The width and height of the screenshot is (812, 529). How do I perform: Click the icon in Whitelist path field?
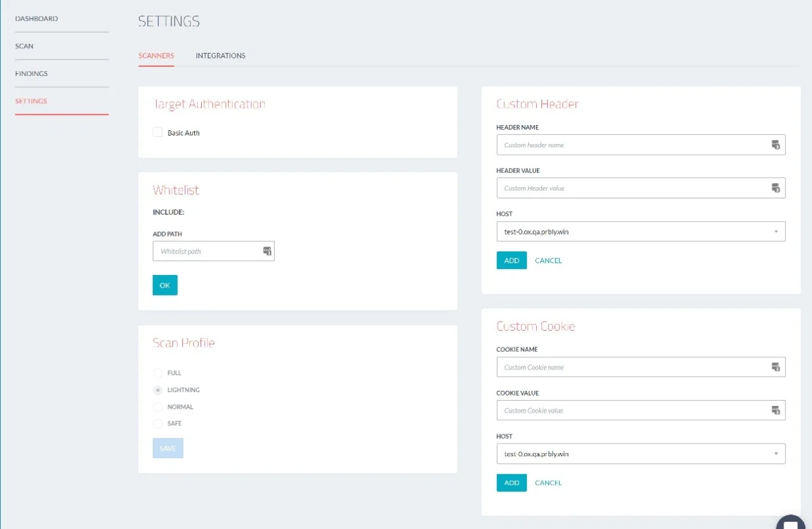click(267, 251)
